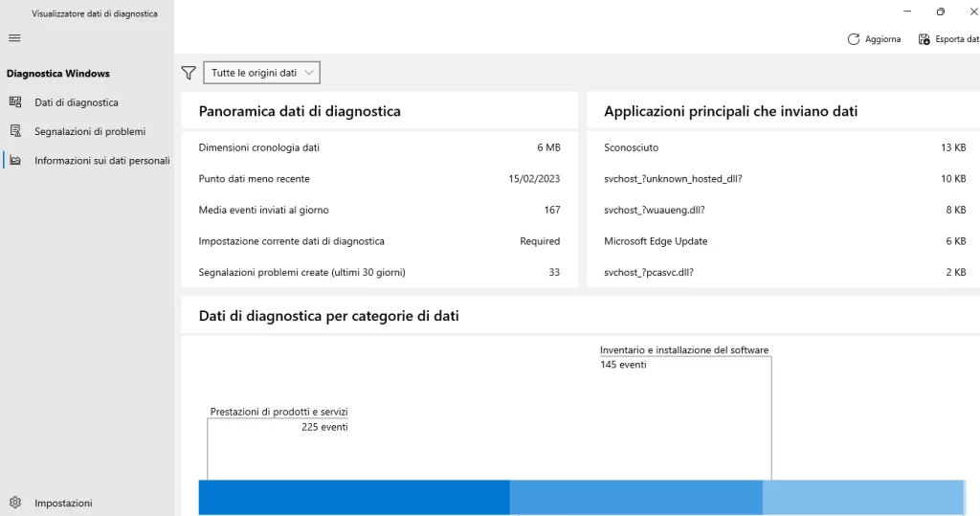Click the 6 KB value
The height and width of the screenshot is (516, 980).
point(956,241)
